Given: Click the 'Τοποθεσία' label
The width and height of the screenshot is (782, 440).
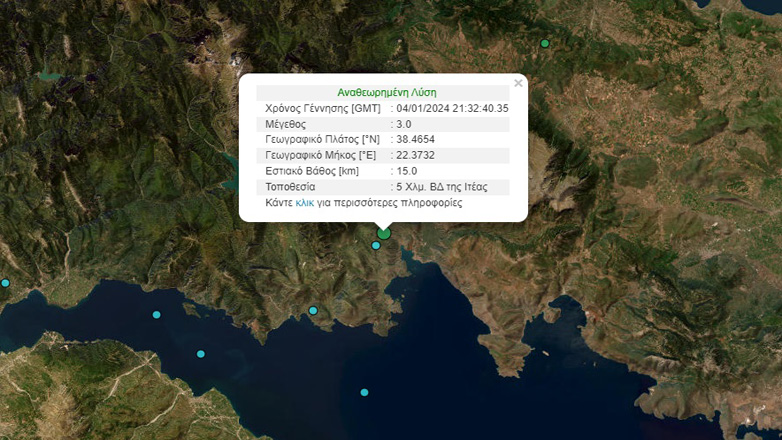Looking at the screenshot, I should coord(290,187).
